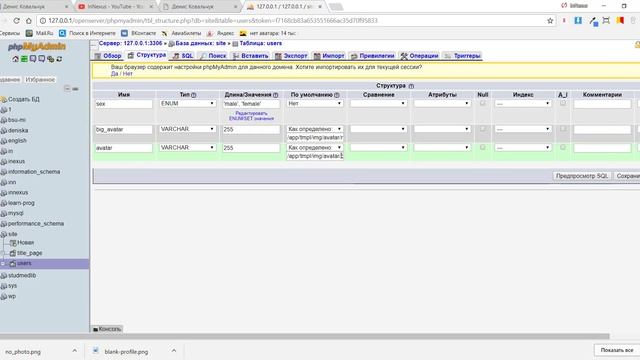Click the blank-profile.png download item
Image resolution: width=640 pixels, height=360 pixels.
126,351
